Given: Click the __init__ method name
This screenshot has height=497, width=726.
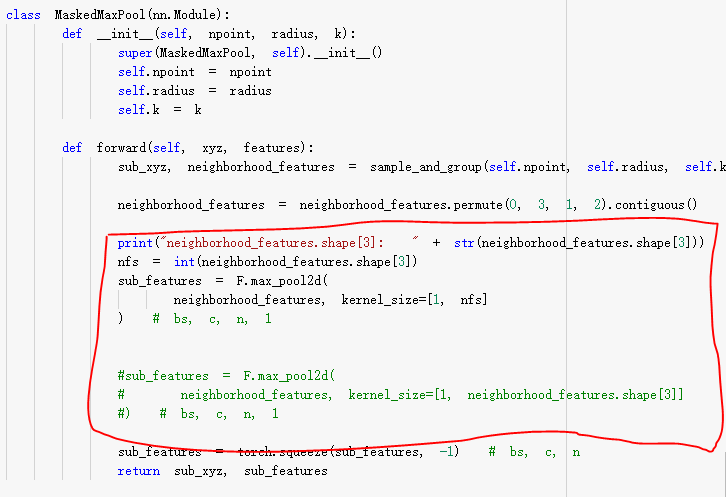Looking at the screenshot, I should pos(126,34).
